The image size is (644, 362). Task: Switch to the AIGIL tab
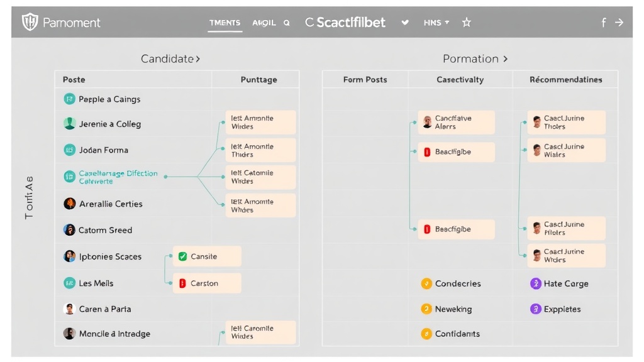264,23
